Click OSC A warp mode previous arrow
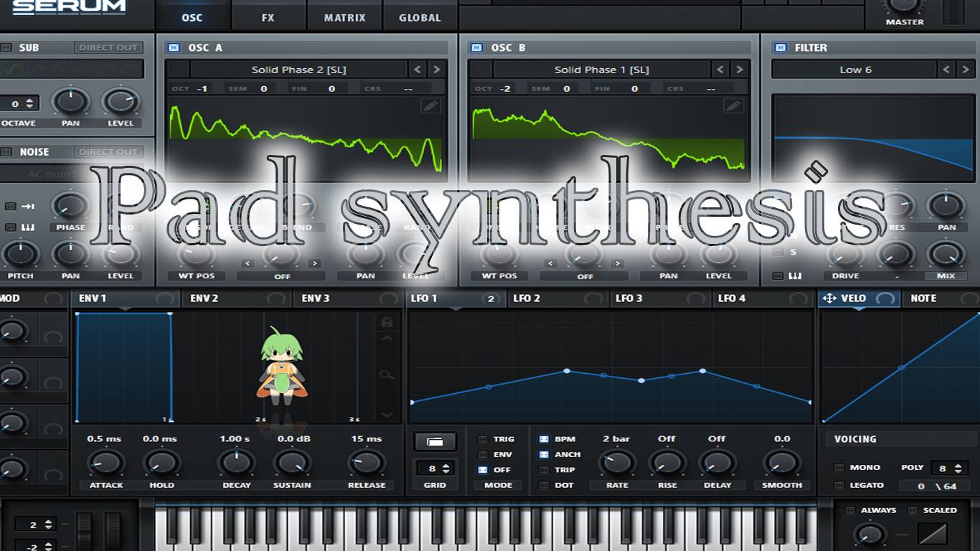Viewport: 980px width, 551px height. pos(248,264)
